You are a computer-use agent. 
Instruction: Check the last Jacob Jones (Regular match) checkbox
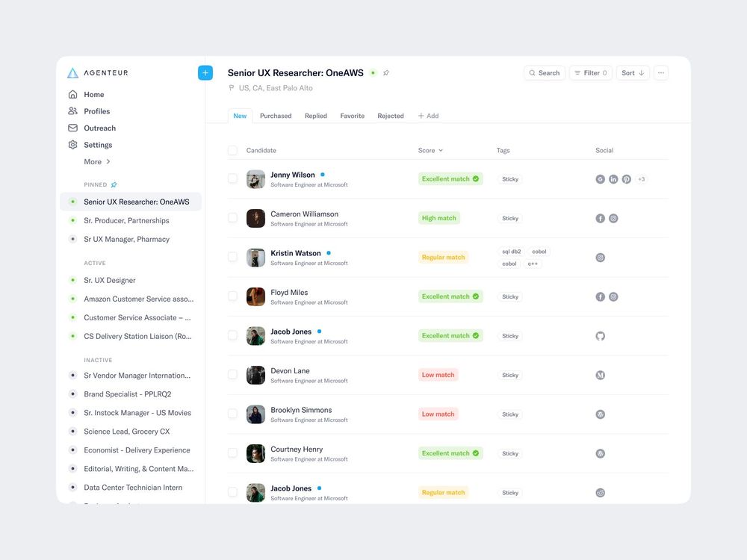click(x=232, y=492)
